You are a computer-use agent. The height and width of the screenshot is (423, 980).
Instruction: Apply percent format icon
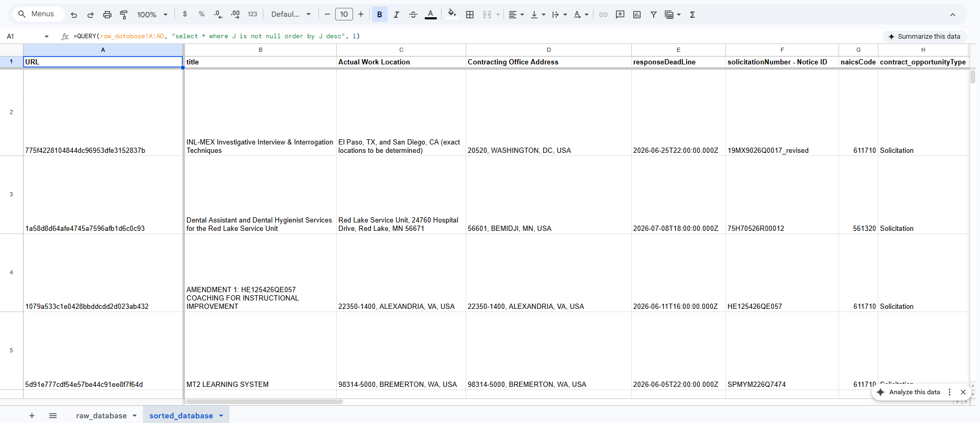point(201,14)
